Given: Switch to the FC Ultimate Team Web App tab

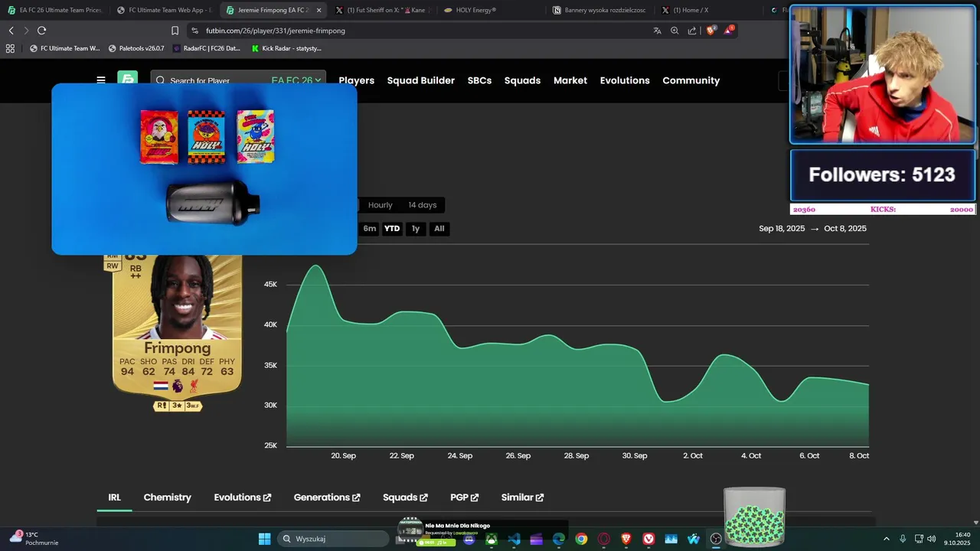Looking at the screenshot, I should point(164,10).
